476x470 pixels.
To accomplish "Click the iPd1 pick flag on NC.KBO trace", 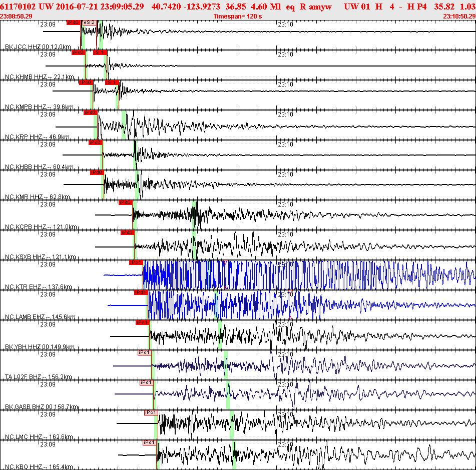I will click(x=149, y=442).
